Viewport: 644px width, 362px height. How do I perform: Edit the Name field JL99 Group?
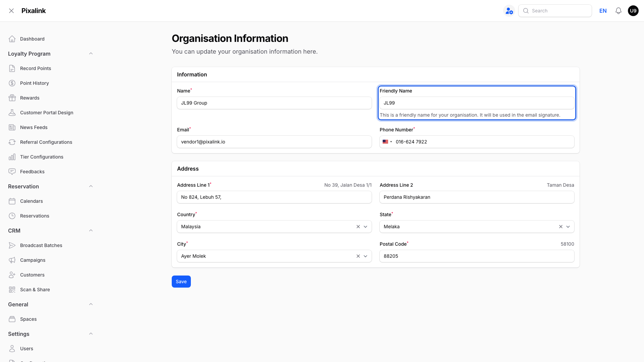pyautogui.click(x=274, y=103)
